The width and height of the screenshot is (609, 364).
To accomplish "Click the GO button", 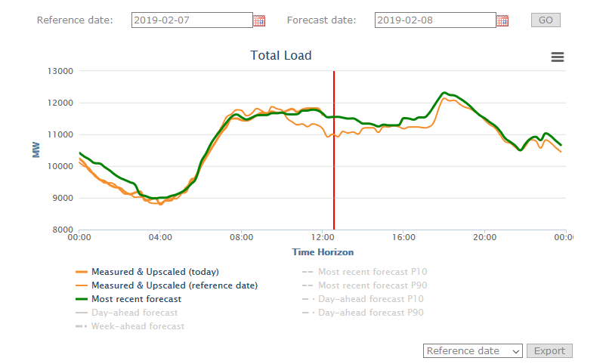I will pos(546,20).
